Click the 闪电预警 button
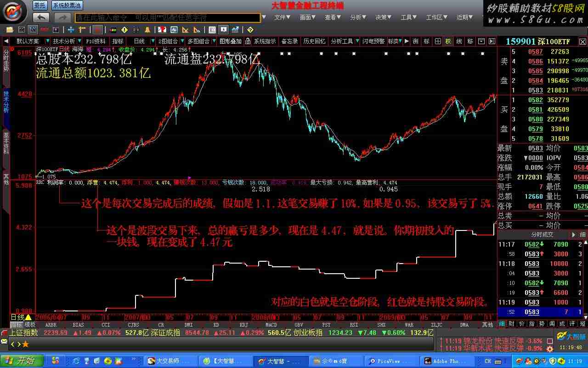Image resolution: width=588 pixels, height=368 pixels. 373,41
